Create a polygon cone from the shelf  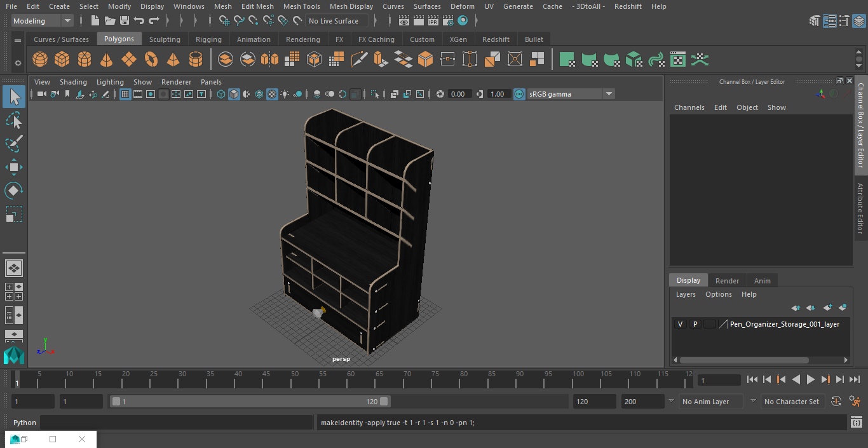coord(107,60)
